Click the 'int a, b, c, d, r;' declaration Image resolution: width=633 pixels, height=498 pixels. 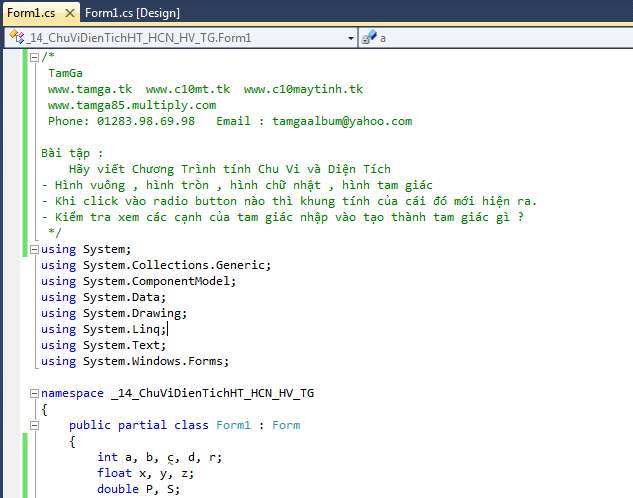(x=159, y=458)
